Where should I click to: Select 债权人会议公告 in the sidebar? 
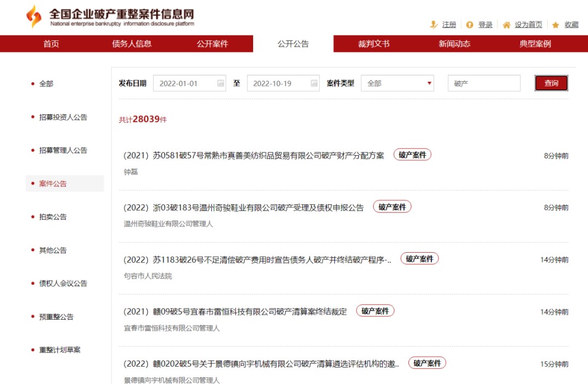63,283
